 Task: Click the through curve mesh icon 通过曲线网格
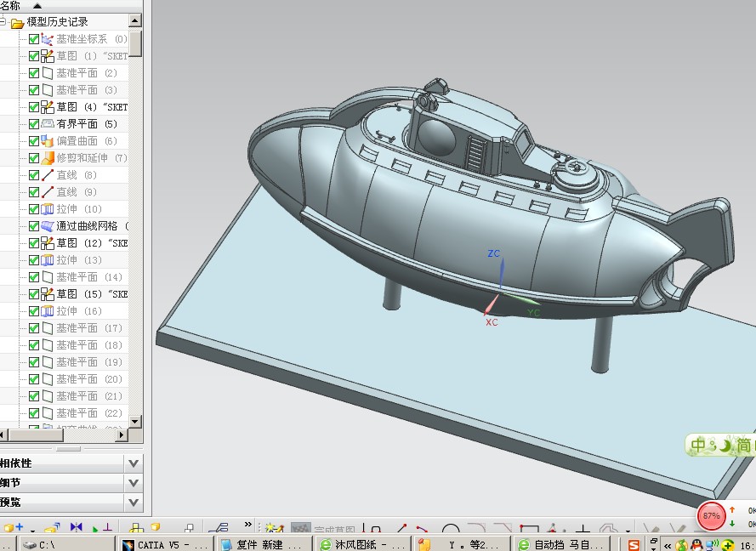click(x=48, y=226)
